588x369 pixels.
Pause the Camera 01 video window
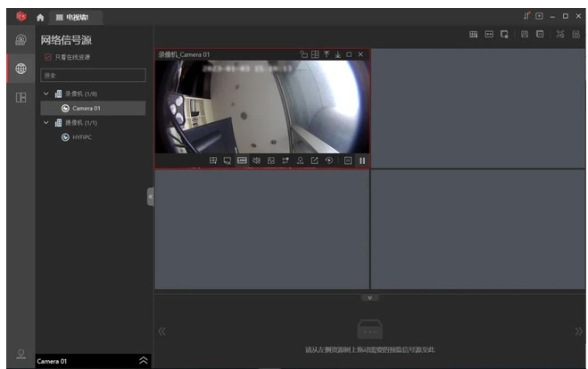click(361, 160)
